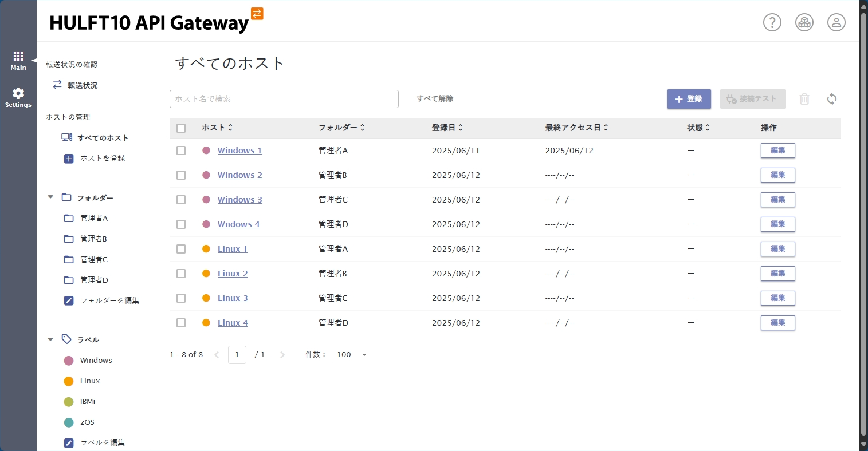868x451 pixels.
Task: Click the folder icon of 管理者A in sidebar
Action: pos(69,218)
